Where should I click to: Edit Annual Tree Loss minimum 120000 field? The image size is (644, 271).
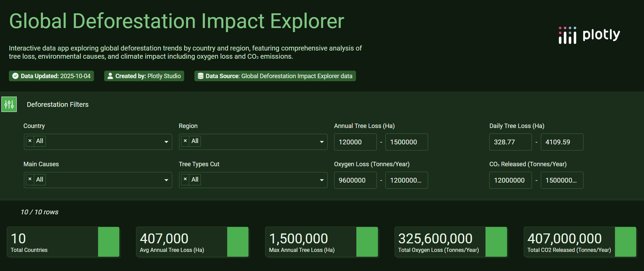click(355, 142)
